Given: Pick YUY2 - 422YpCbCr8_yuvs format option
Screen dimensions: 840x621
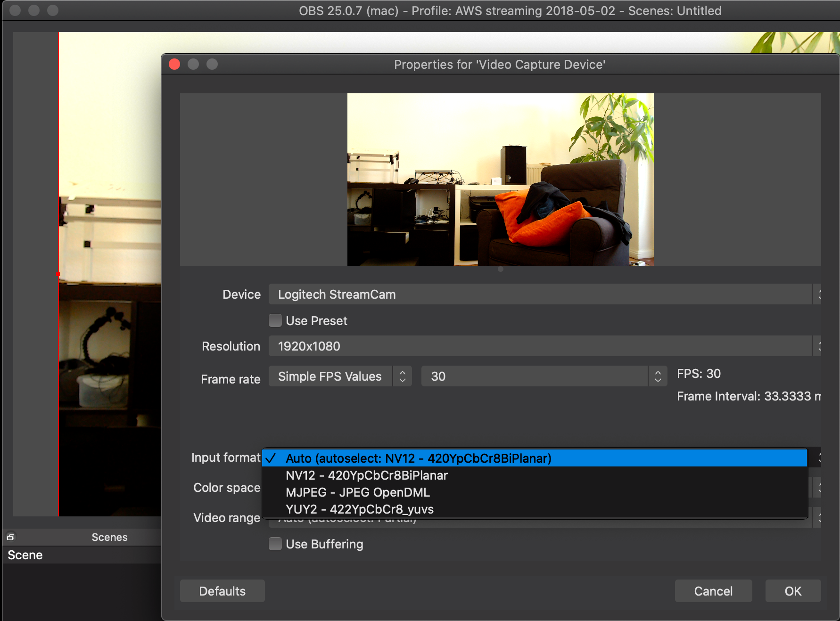Looking at the screenshot, I should coord(359,509).
